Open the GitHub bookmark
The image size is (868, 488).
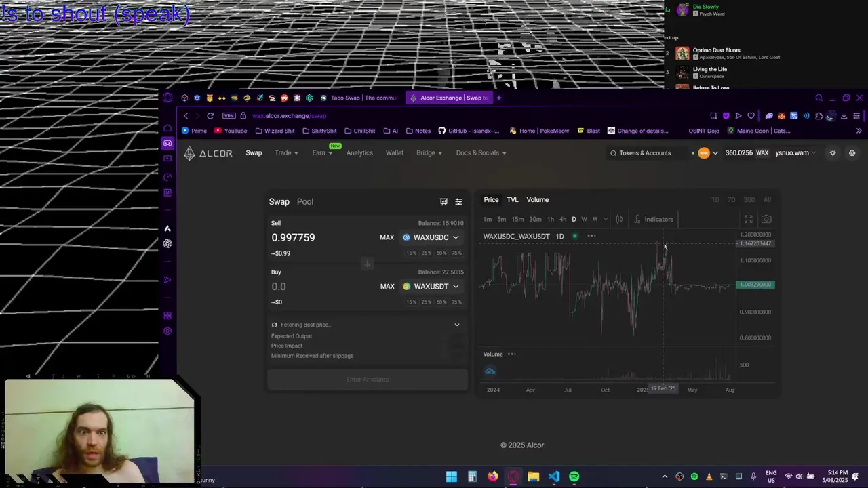tap(469, 131)
